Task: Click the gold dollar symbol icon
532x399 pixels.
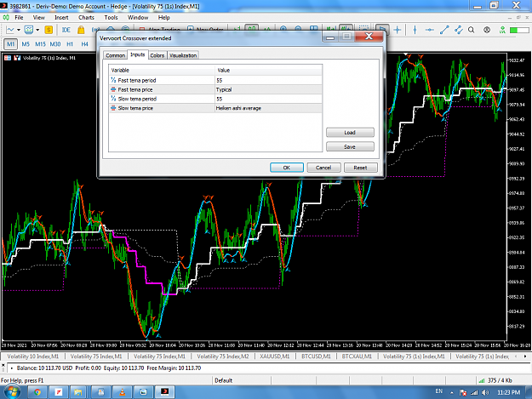Action: coord(49,30)
